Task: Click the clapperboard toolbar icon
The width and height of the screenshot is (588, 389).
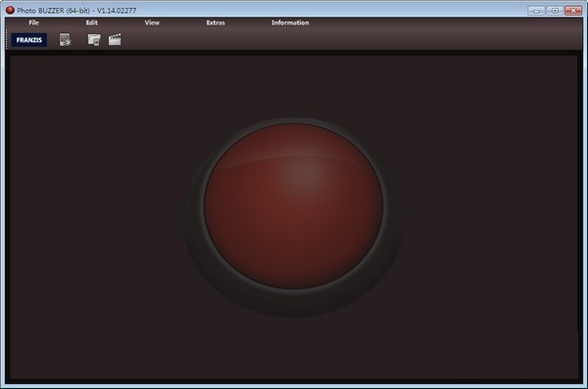Action: (x=115, y=40)
